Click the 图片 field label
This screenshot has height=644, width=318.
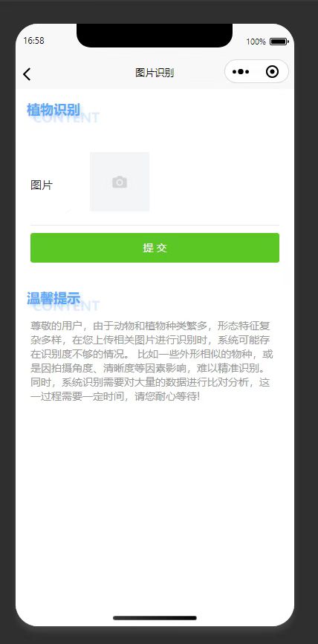click(42, 185)
